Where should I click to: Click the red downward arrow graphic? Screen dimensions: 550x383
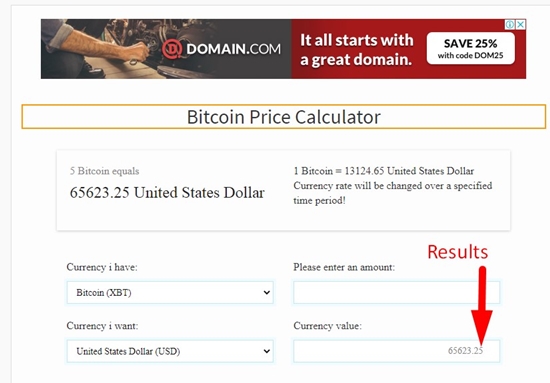(x=482, y=305)
